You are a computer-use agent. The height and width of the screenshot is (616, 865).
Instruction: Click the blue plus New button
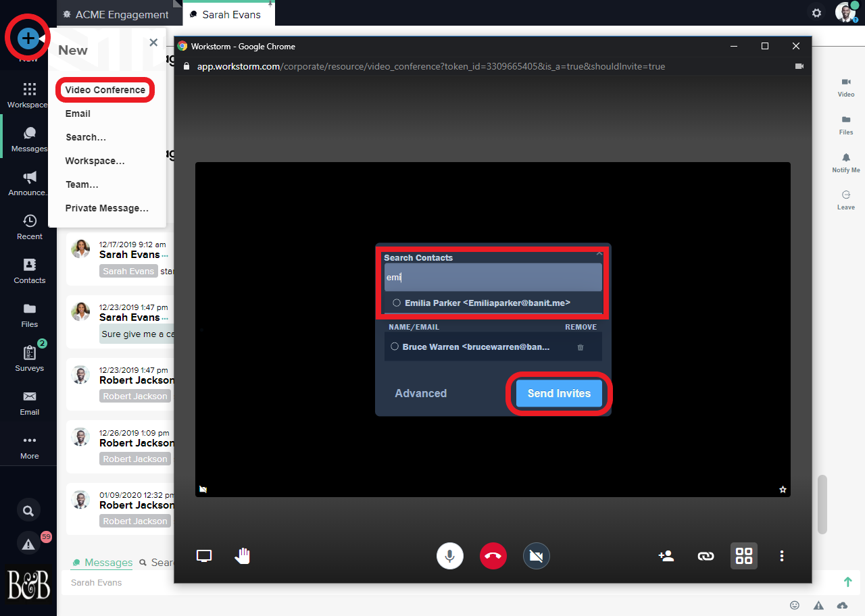(28, 38)
